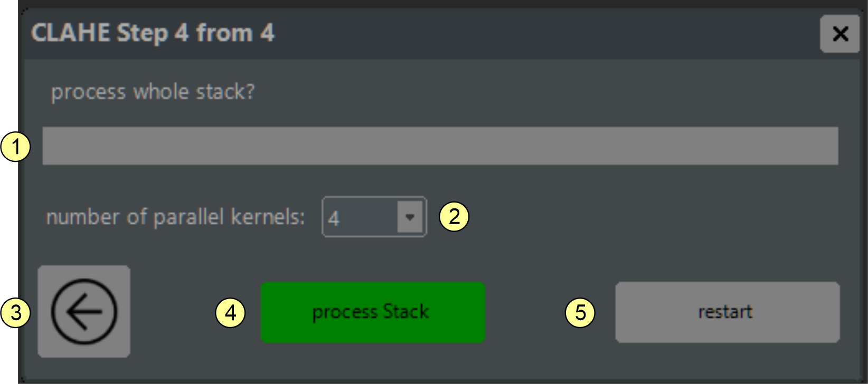Go back using the circled arrow button
868x384 pixels.
(84, 311)
